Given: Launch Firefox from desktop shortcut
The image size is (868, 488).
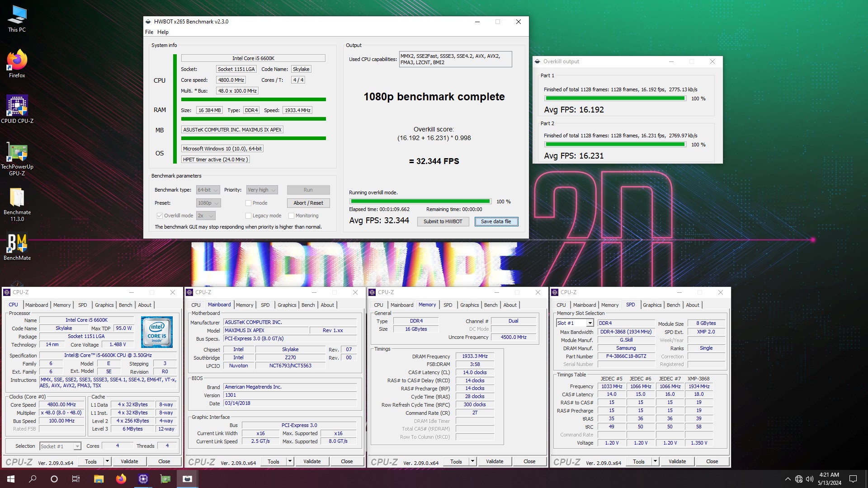Looking at the screenshot, I should pyautogui.click(x=17, y=64).
